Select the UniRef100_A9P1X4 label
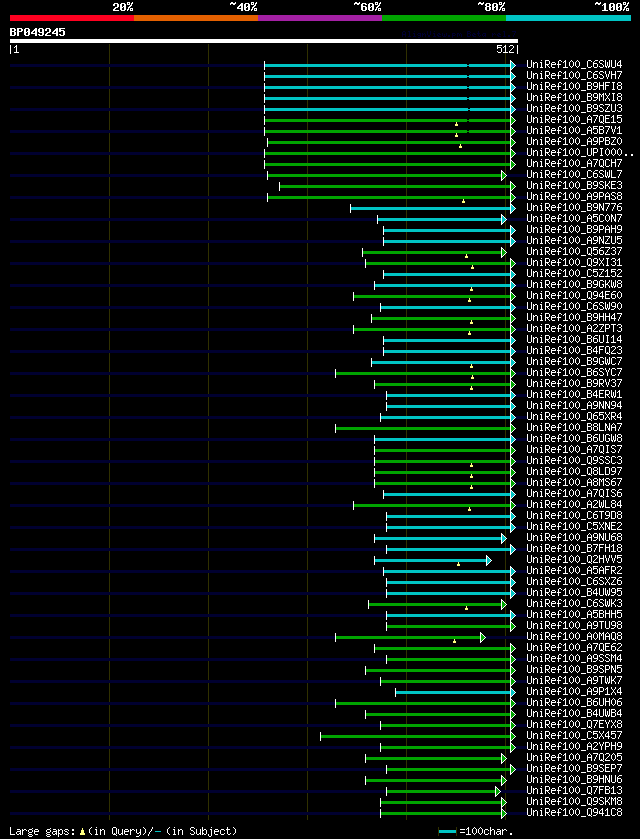 [574, 692]
